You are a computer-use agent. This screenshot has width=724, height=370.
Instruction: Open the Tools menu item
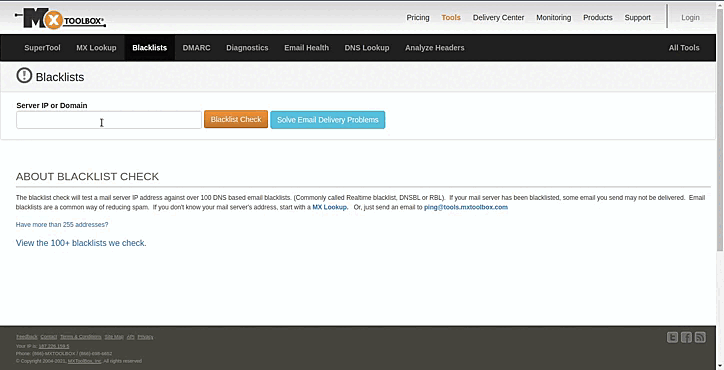(451, 18)
